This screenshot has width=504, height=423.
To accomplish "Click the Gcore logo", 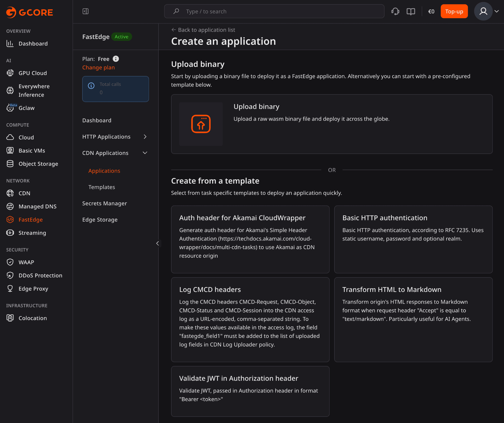I will point(30,12).
